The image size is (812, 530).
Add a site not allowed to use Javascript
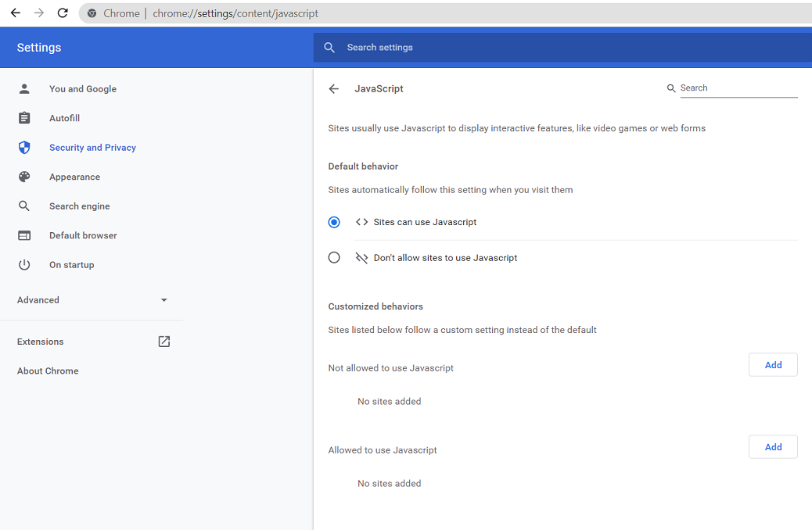pyautogui.click(x=773, y=365)
